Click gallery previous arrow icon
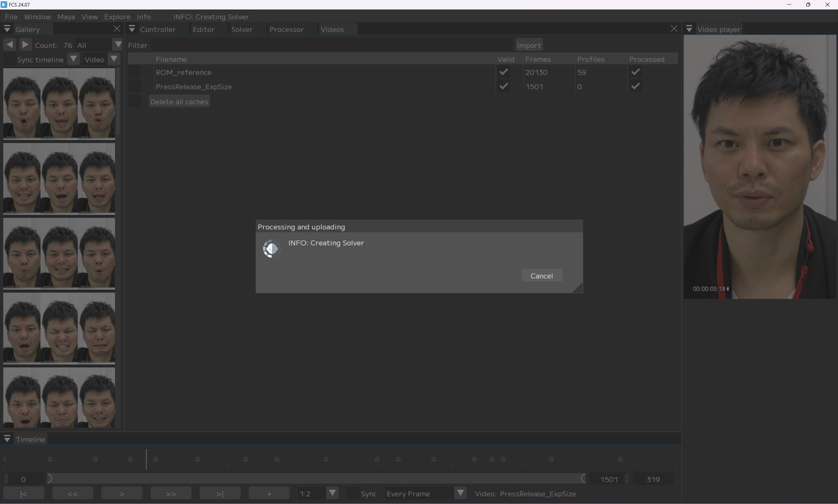Viewport: 838px width, 504px height. tap(9, 44)
